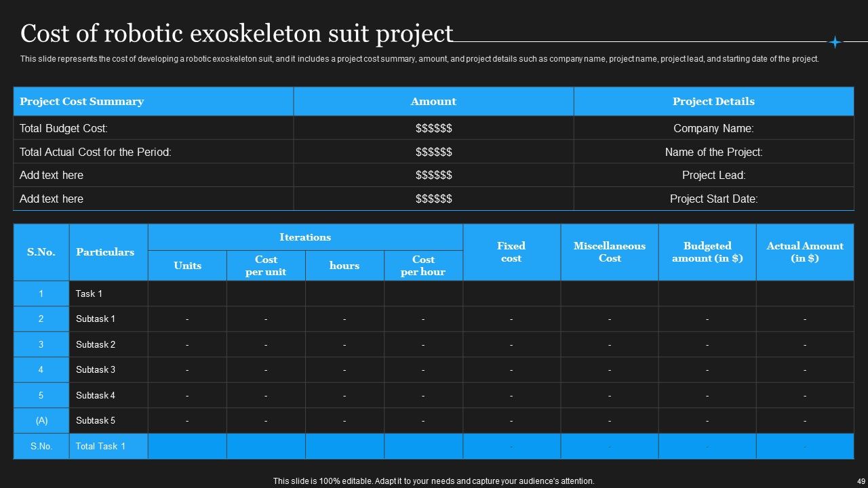Click the 'Subtask 3' cell
Screen dimensions: 868x488
(108, 369)
